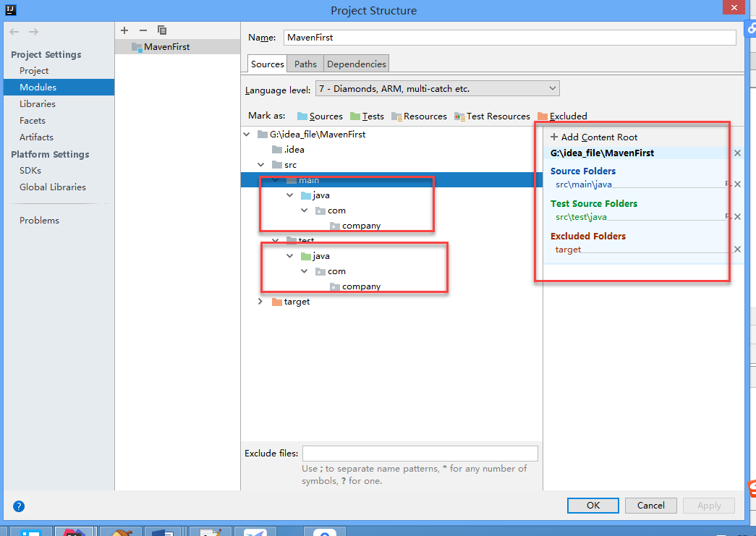Open help with question mark icon

tap(19, 506)
